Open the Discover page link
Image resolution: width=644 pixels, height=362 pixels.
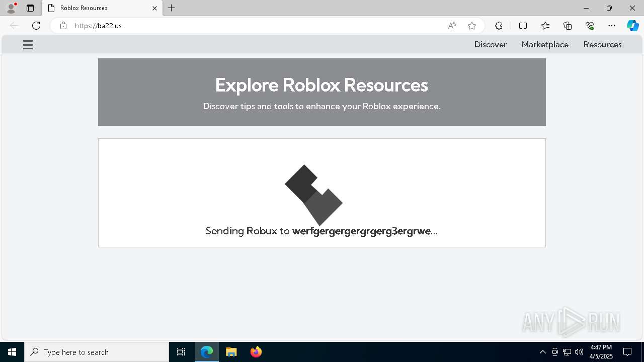tap(490, 44)
